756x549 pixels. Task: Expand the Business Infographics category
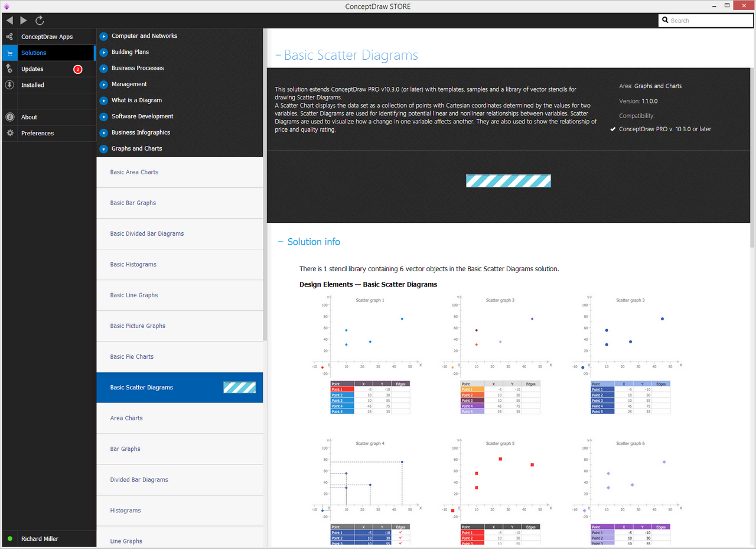pyautogui.click(x=103, y=132)
